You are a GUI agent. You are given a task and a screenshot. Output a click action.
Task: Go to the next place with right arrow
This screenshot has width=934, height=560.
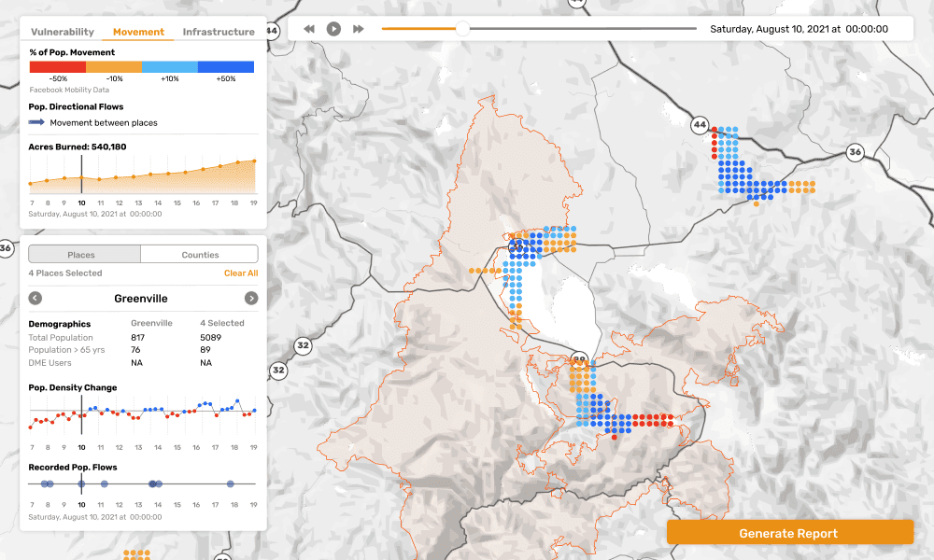pyautogui.click(x=251, y=298)
